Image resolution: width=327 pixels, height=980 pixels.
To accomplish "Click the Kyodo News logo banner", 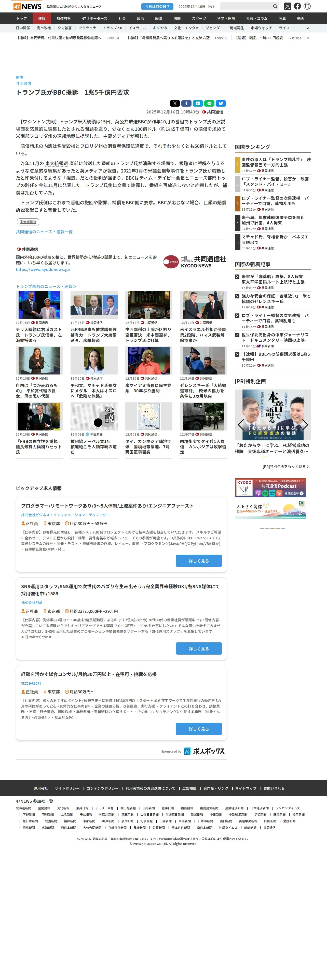I will pos(195,262).
